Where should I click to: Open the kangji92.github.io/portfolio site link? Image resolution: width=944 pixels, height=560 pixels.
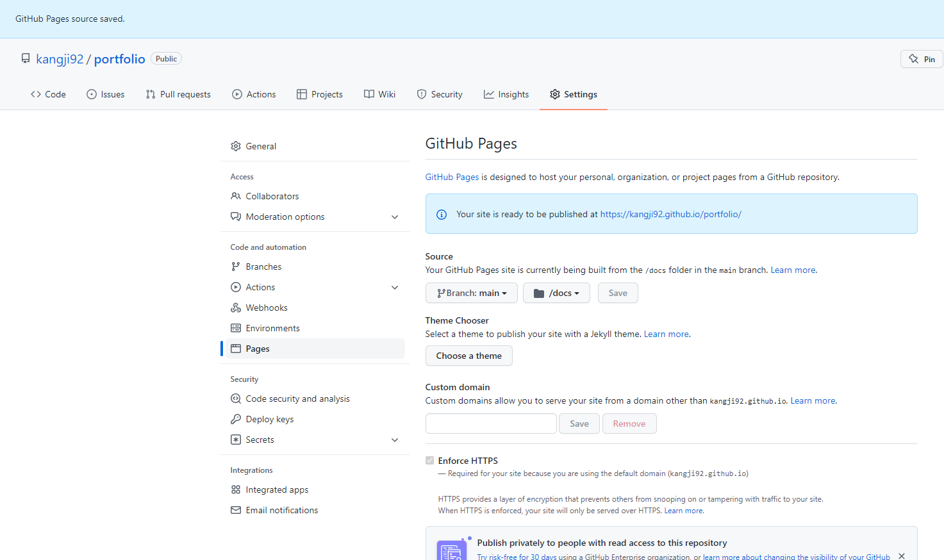point(671,214)
